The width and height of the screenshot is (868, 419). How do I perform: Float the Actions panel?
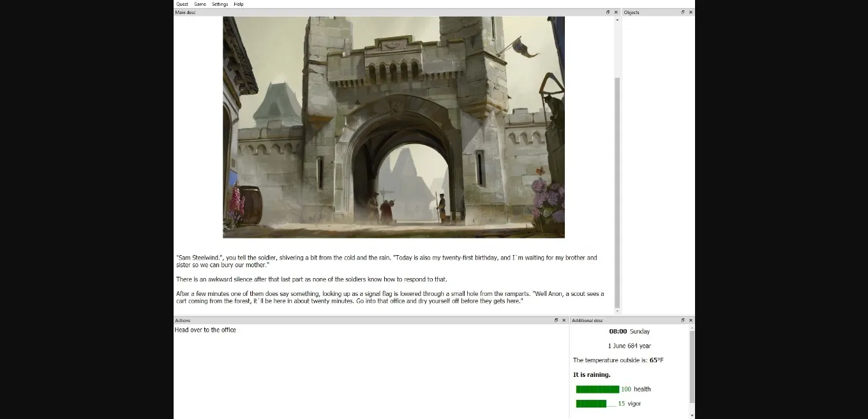[x=556, y=320]
